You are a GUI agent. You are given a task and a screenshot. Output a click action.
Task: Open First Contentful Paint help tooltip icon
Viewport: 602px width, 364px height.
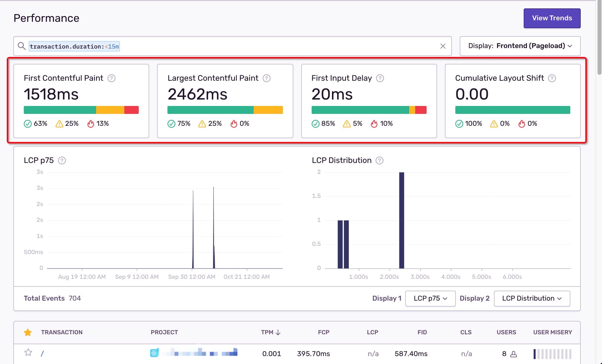pyautogui.click(x=111, y=78)
